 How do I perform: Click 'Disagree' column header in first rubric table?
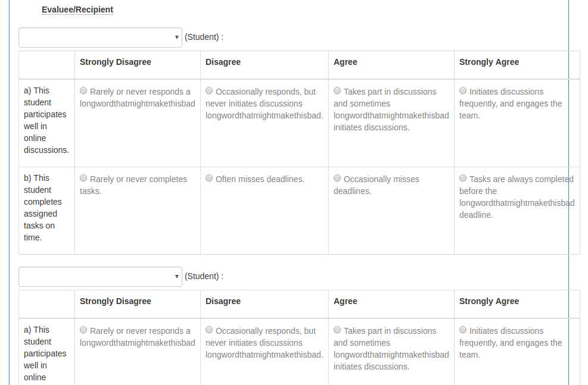pos(223,62)
